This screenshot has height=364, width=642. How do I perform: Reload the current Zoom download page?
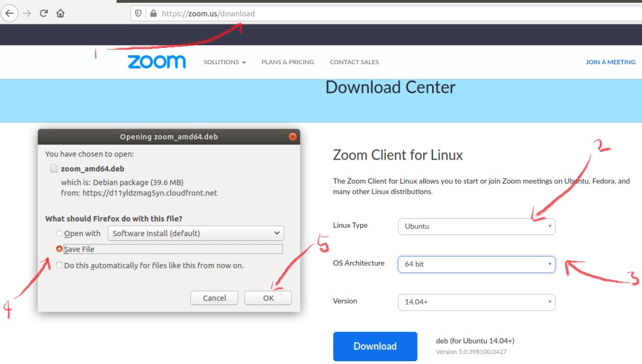click(44, 13)
